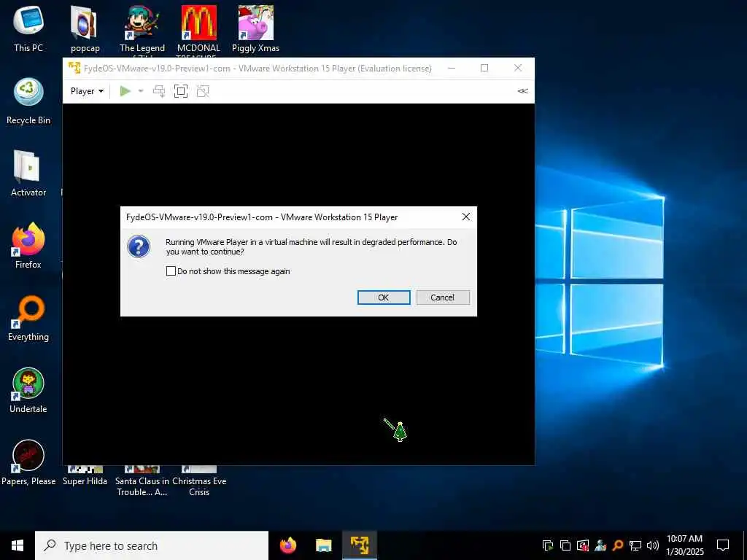Close the VMware warning dialog
The width and height of the screenshot is (747, 560).
[x=466, y=217]
